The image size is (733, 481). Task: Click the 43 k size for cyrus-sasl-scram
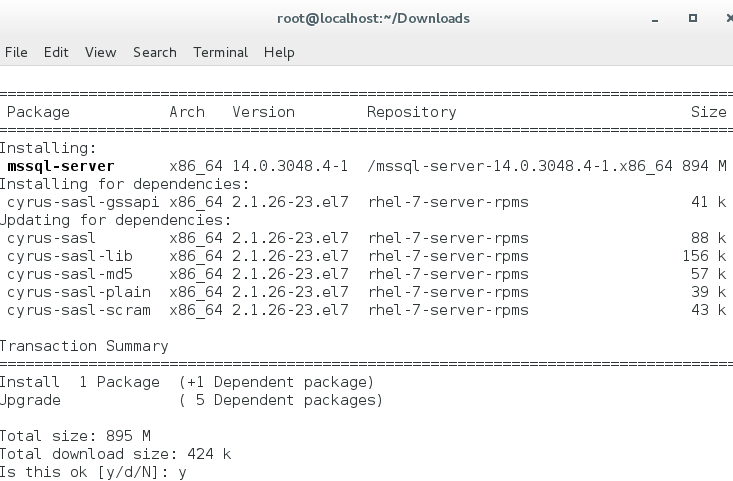coord(709,310)
